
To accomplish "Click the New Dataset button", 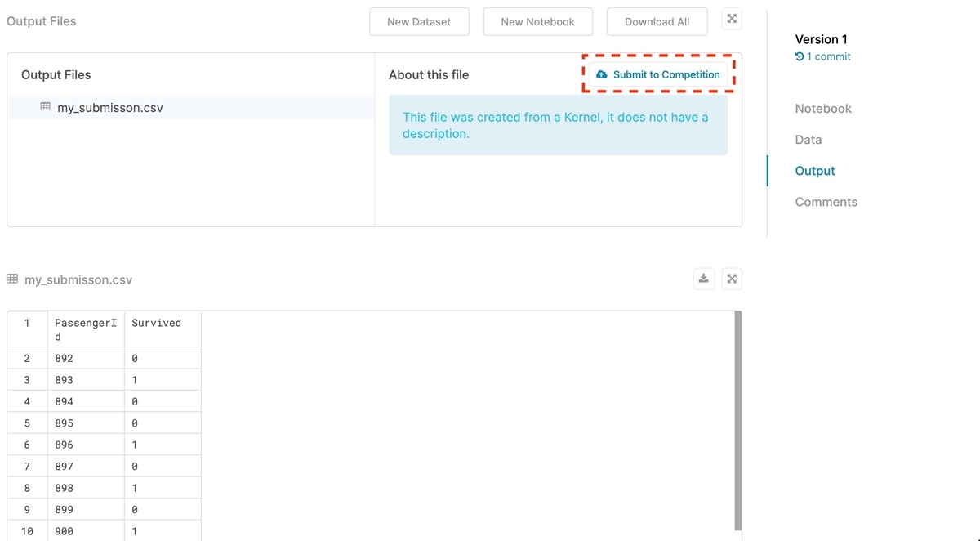I will [x=419, y=22].
